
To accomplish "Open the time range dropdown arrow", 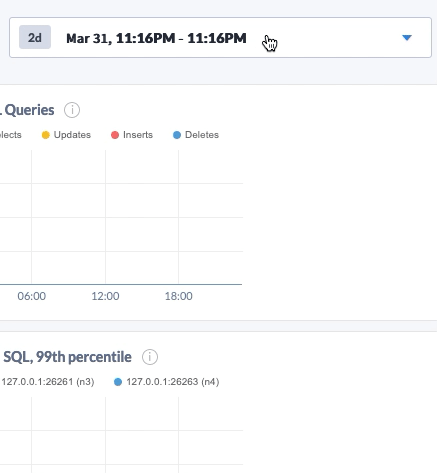I will pos(407,38).
